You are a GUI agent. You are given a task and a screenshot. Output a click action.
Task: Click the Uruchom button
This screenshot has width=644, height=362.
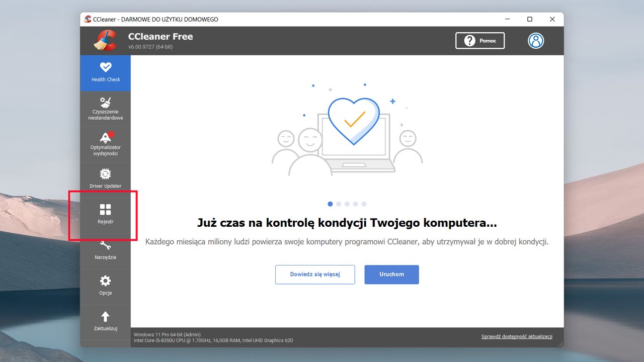coord(391,275)
